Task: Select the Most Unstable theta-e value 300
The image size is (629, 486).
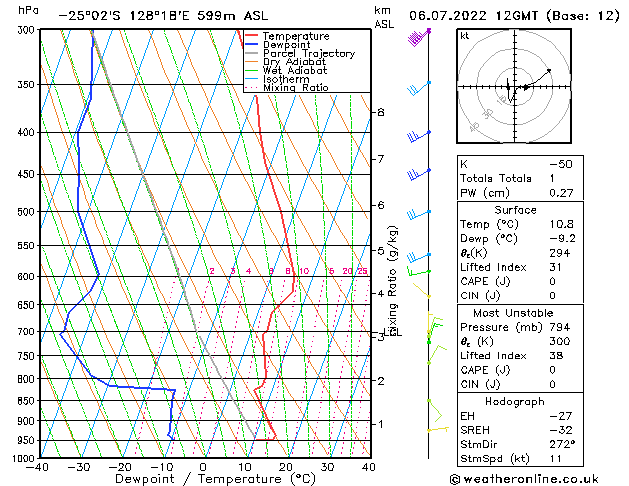Action: pyautogui.click(x=560, y=341)
